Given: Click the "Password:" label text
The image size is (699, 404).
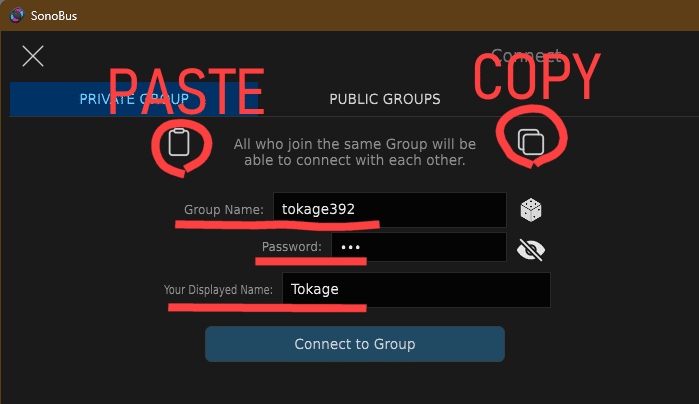Looking at the screenshot, I should [292, 247].
